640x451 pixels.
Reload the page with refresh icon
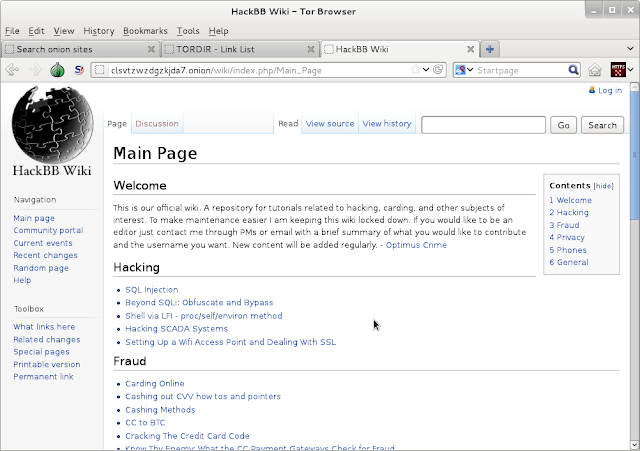coord(438,70)
